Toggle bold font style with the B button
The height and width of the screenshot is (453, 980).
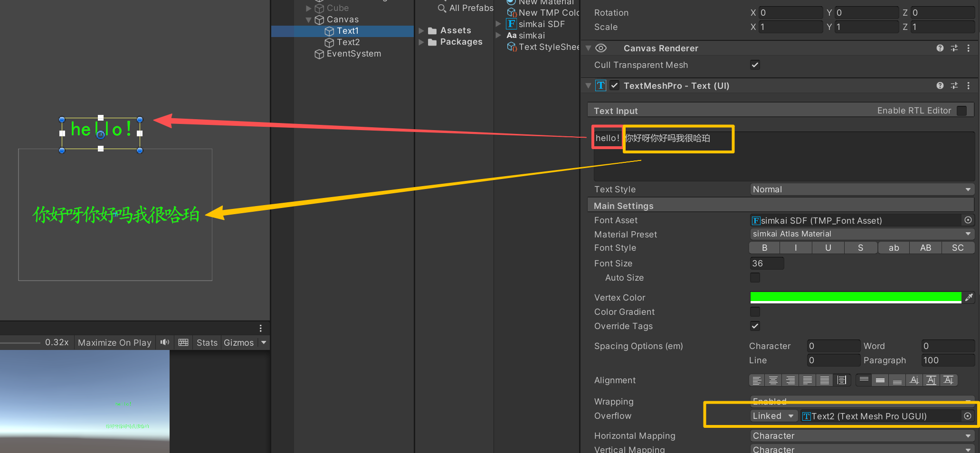click(x=764, y=247)
